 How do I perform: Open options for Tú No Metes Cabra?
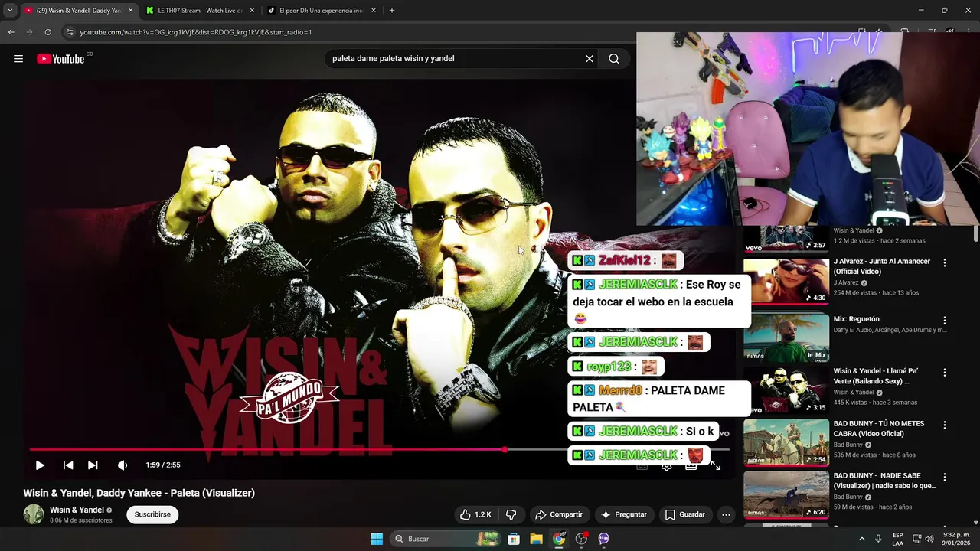(x=944, y=425)
